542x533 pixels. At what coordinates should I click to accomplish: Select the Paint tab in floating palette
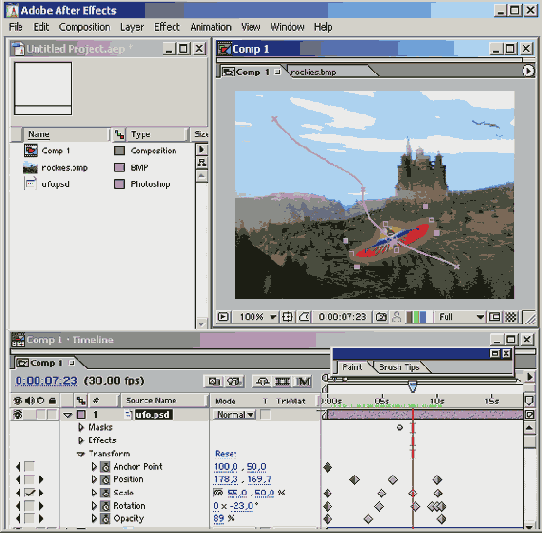tap(352, 367)
